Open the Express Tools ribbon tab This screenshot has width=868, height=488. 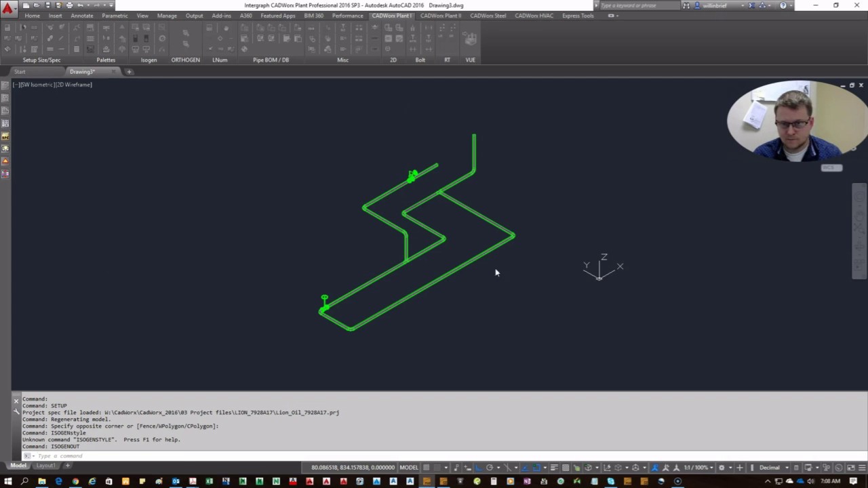pyautogui.click(x=578, y=16)
